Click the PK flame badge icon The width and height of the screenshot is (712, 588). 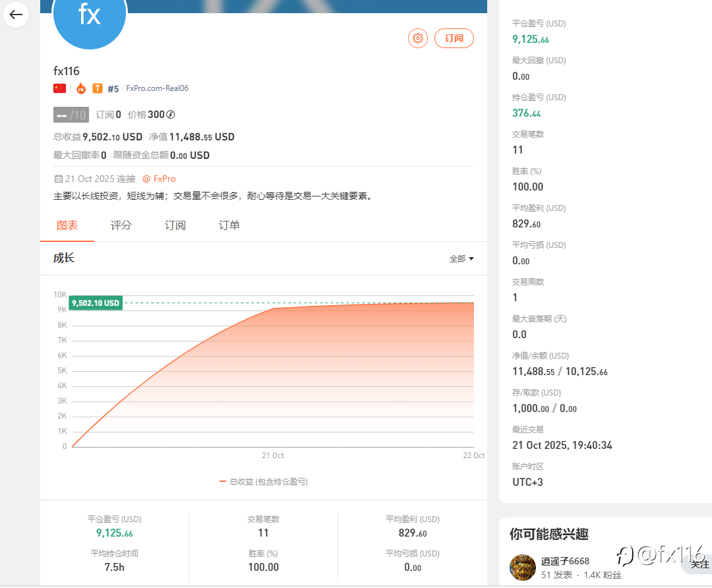click(81, 88)
